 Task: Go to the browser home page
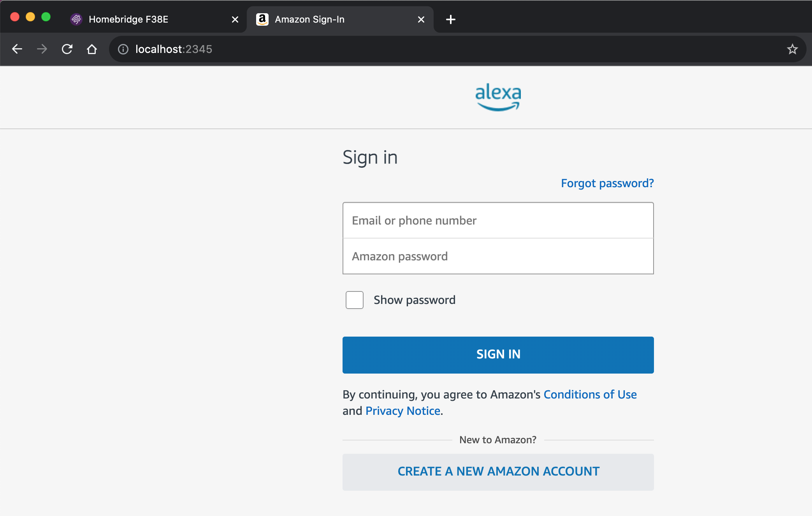92,49
